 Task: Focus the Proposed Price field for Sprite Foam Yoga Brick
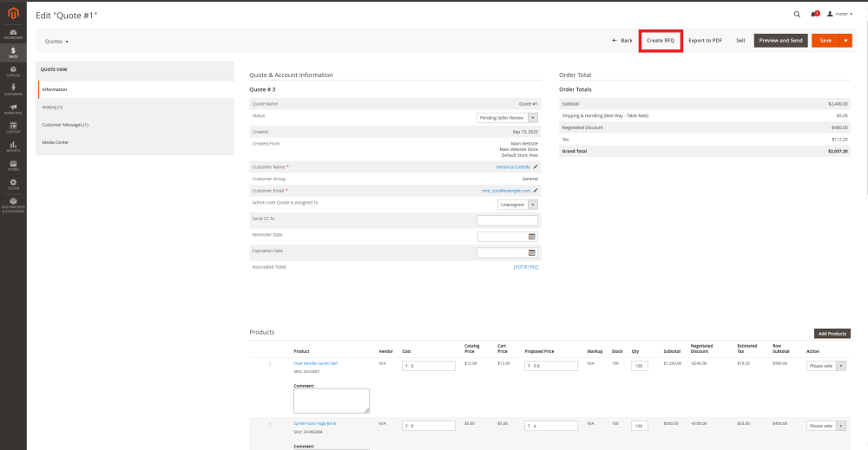pyautogui.click(x=551, y=426)
